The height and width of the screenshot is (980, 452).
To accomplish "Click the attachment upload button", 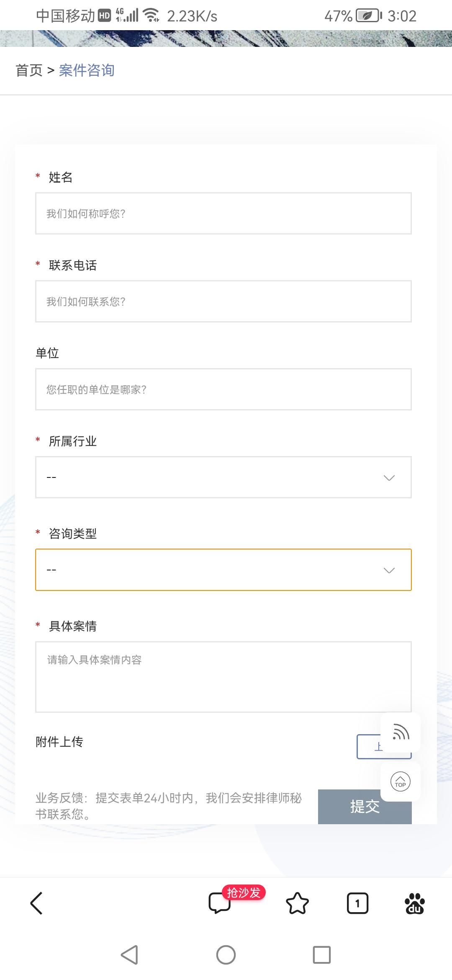I will tap(368, 747).
